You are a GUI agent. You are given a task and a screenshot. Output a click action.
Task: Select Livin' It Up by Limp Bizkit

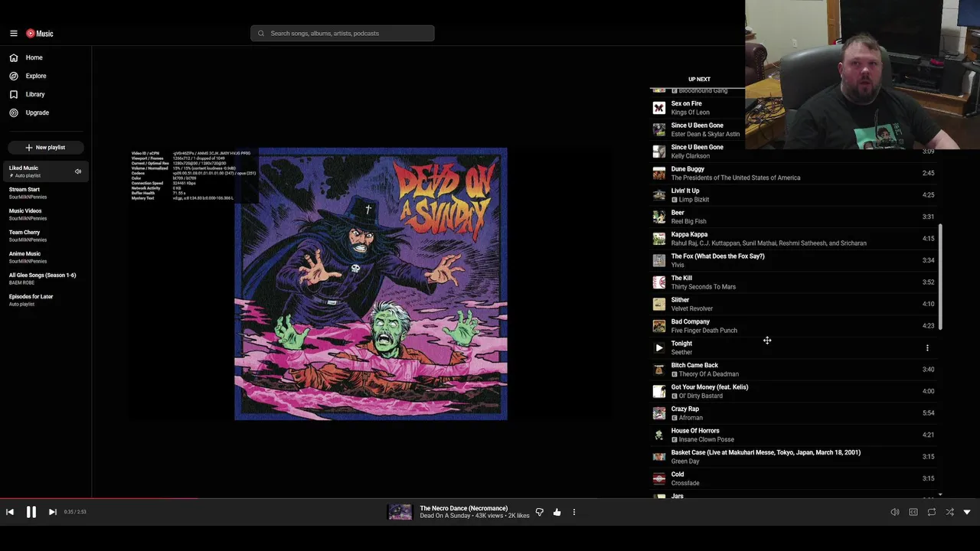(x=793, y=195)
